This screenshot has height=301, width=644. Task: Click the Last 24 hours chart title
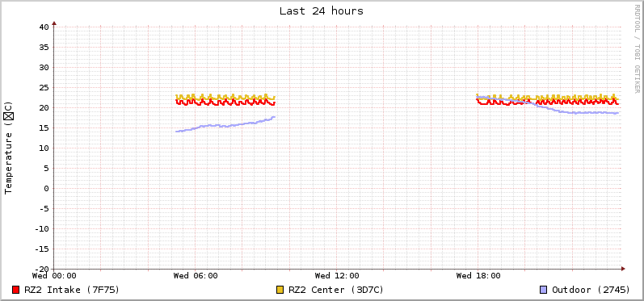pyautogui.click(x=322, y=11)
